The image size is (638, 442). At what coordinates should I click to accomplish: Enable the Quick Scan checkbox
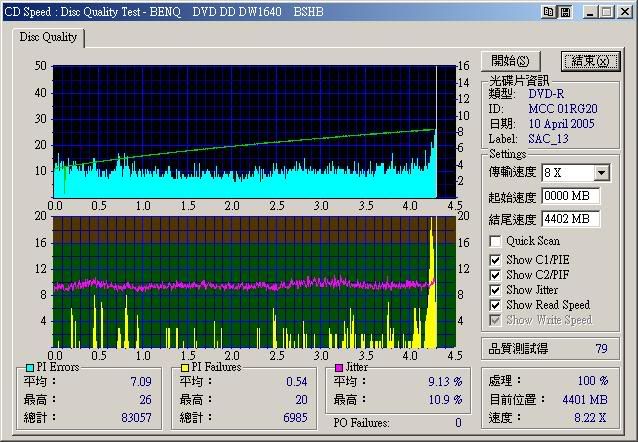click(x=495, y=241)
